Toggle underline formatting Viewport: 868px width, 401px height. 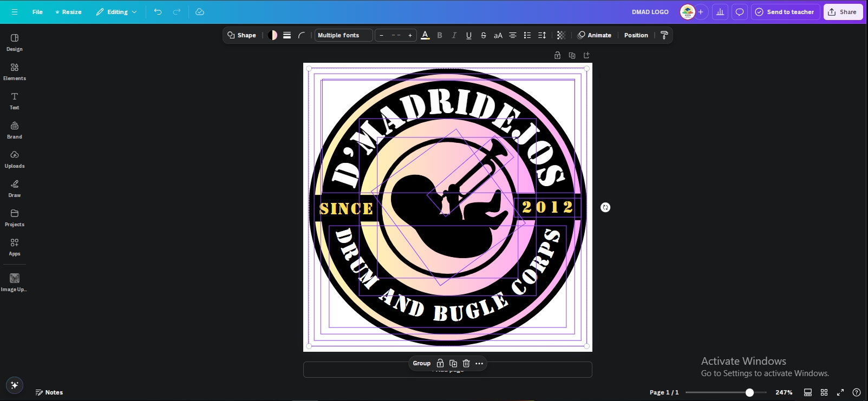469,35
